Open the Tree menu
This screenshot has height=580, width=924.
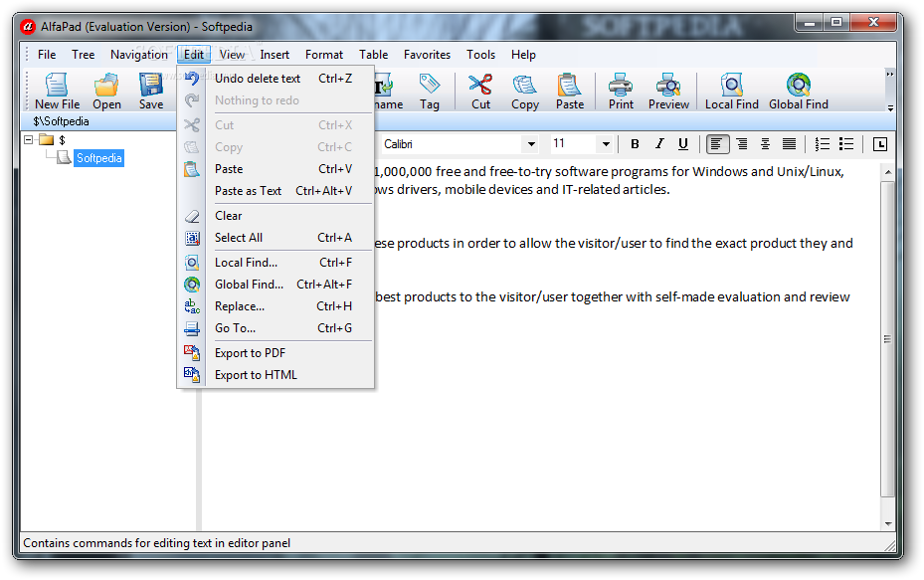pyautogui.click(x=84, y=55)
